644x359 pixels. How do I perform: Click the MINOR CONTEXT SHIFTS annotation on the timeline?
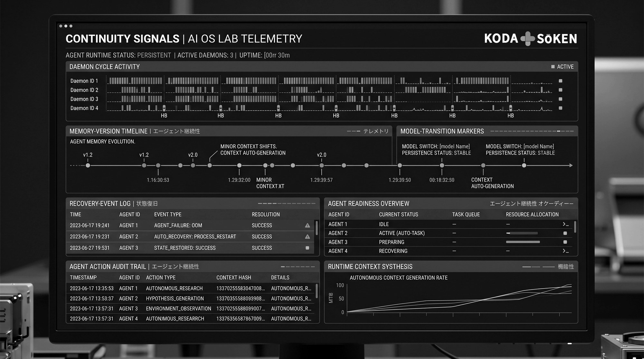(249, 146)
